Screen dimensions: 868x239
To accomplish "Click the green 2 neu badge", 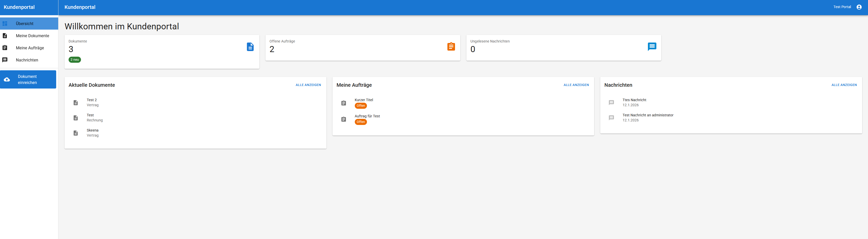I will pos(75,60).
